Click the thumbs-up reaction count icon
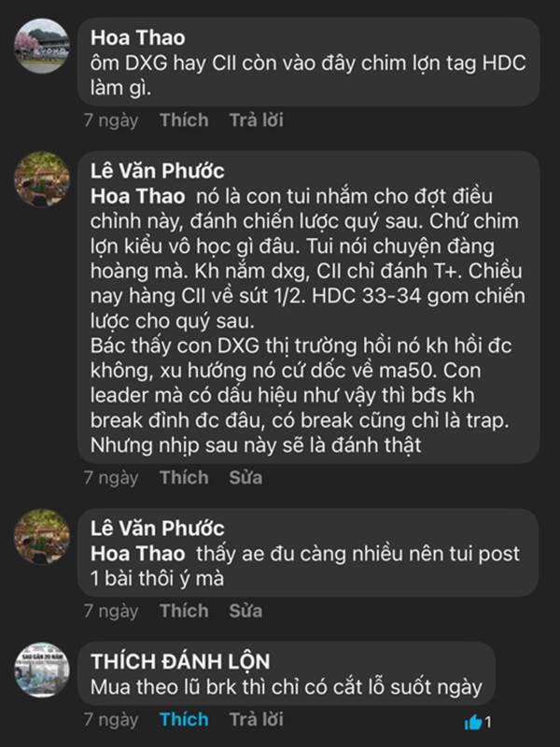 [473, 721]
